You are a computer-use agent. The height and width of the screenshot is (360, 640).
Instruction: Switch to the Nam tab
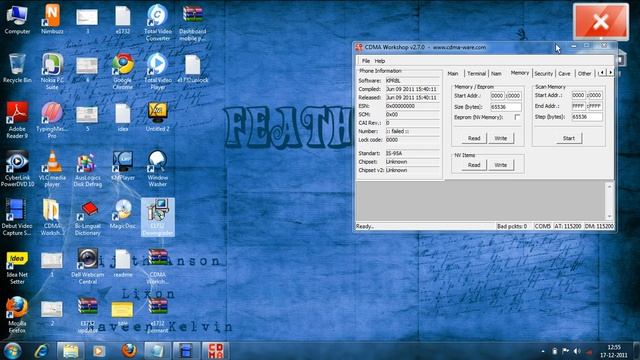coord(496,73)
